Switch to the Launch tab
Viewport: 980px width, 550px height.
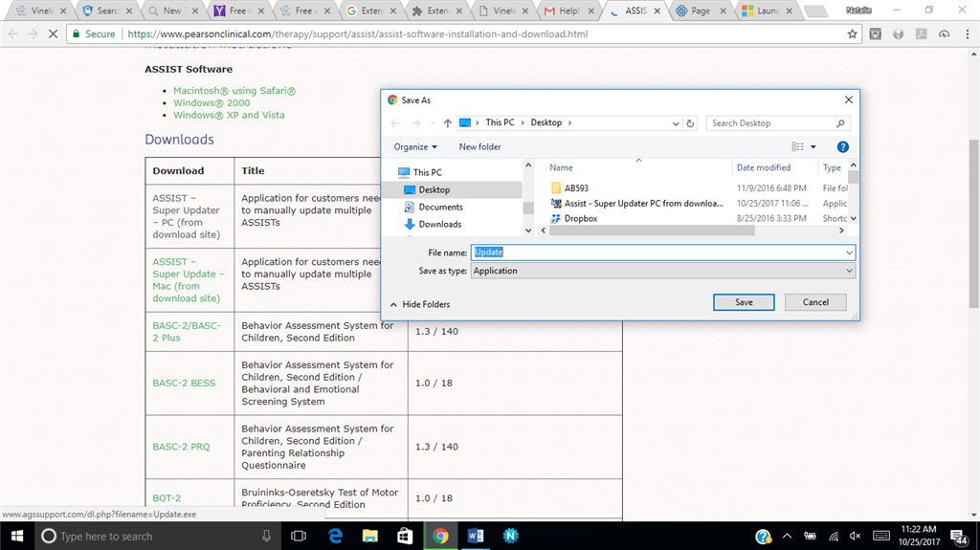(767, 11)
